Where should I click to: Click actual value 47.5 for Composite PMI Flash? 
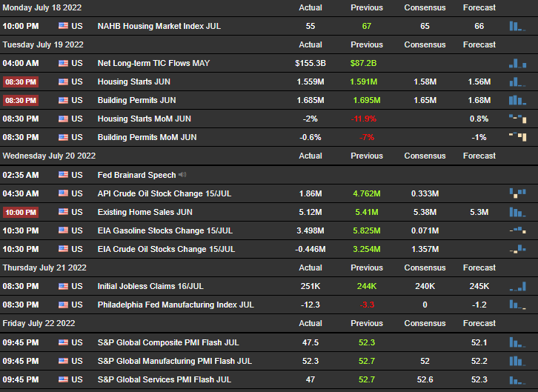(310, 342)
